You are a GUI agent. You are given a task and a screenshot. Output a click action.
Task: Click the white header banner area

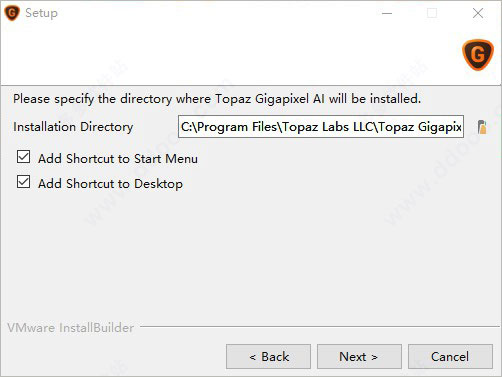[x=230, y=55]
